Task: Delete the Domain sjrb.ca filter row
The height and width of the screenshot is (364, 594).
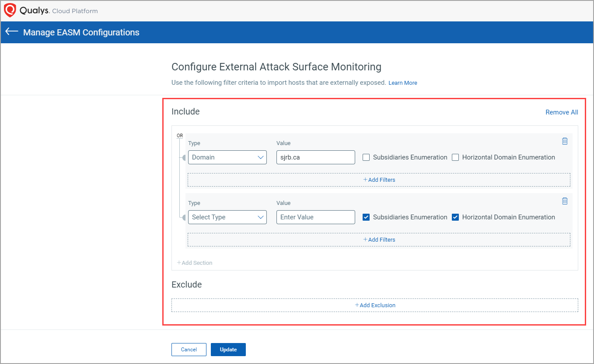Action: click(565, 141)
